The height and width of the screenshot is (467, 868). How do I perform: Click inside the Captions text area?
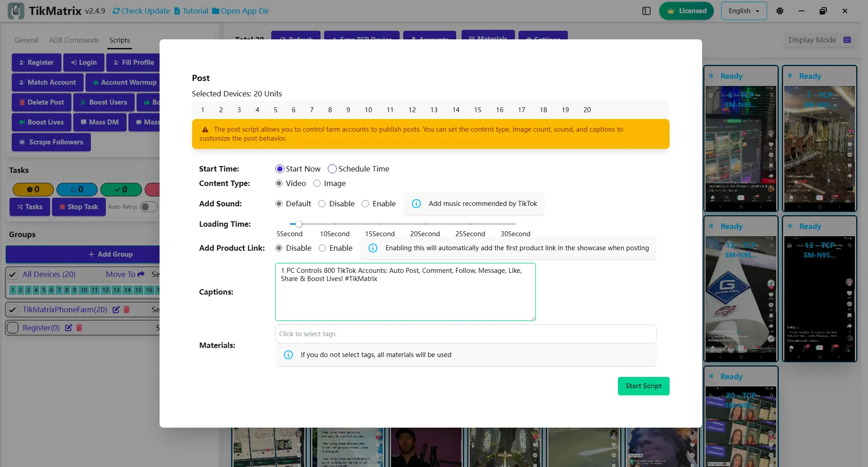click(405, 292)
